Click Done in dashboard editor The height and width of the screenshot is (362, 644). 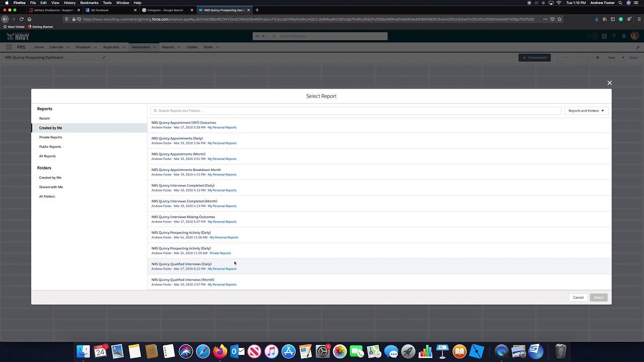click(633, 57)
